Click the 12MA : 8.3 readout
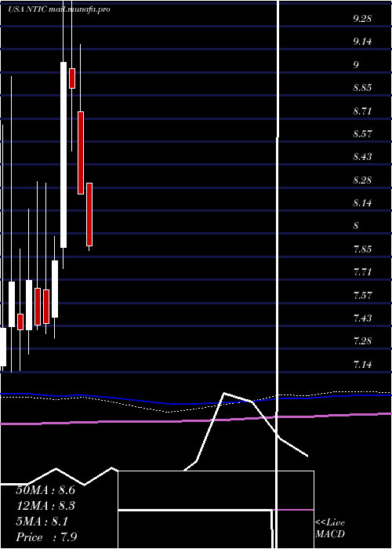 pos(45,506)
